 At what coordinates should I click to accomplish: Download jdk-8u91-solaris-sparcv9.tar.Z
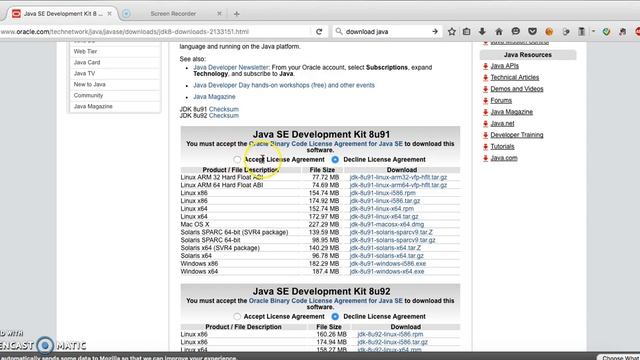(391, 232)
